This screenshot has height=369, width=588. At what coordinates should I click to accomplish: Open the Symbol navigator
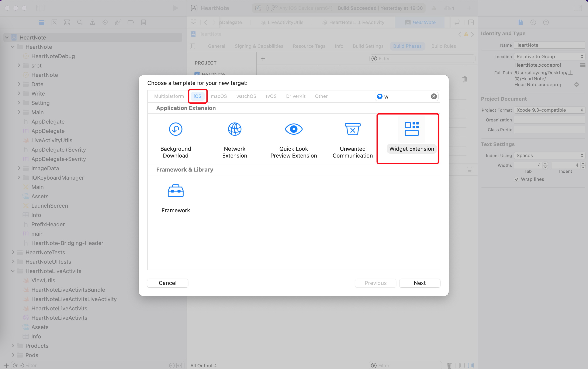[x=67, y=23]
